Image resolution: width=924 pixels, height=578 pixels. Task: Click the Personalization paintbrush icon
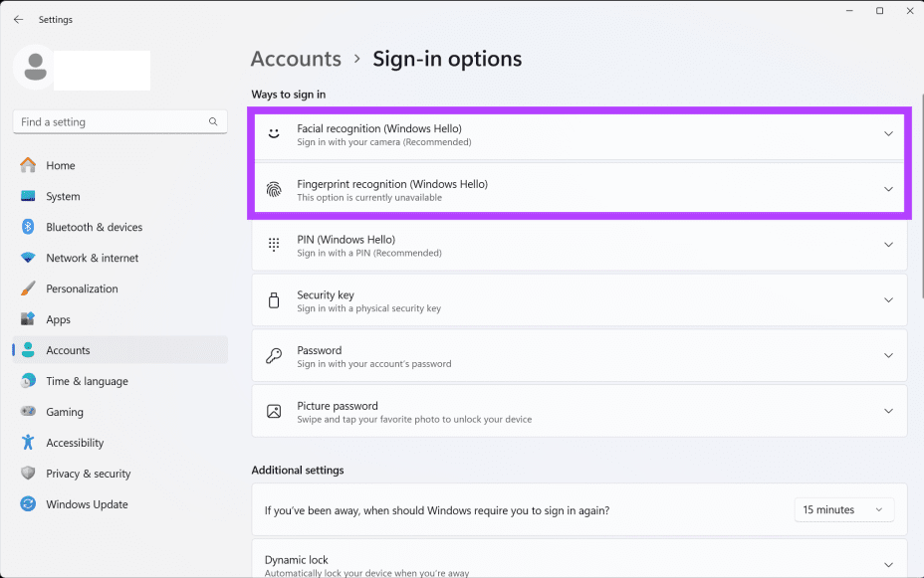(28, 289)
